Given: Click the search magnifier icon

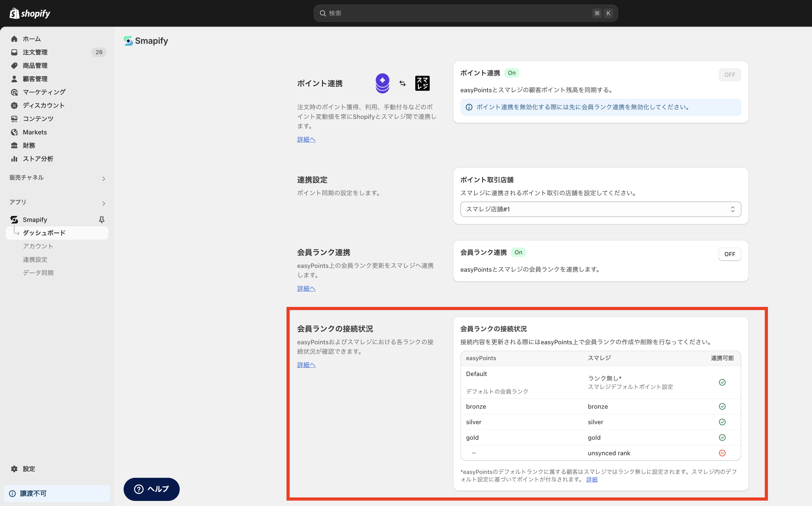Looking at the screenshot, I should (x=323, y=13).
